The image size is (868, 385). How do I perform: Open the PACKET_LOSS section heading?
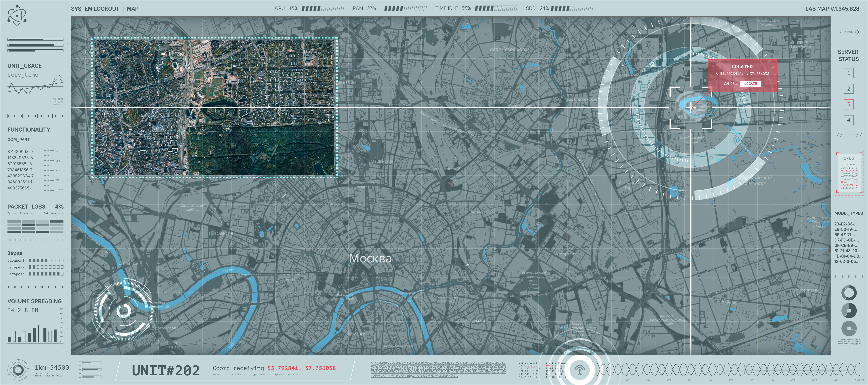(26, 207)
